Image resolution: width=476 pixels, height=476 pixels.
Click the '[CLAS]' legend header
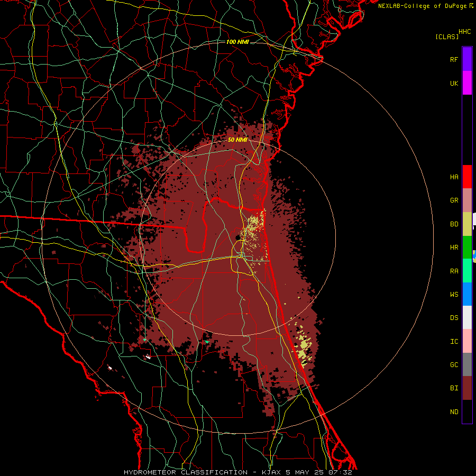447,36
